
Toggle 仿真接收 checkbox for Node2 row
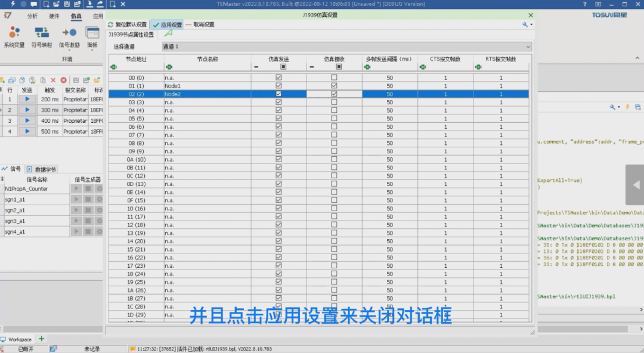pos(334,94)
